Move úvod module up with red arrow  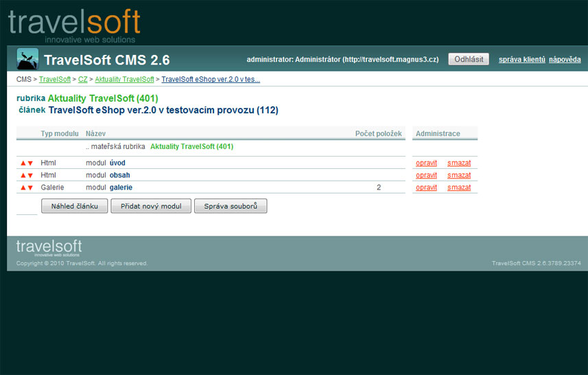point(23,163)
